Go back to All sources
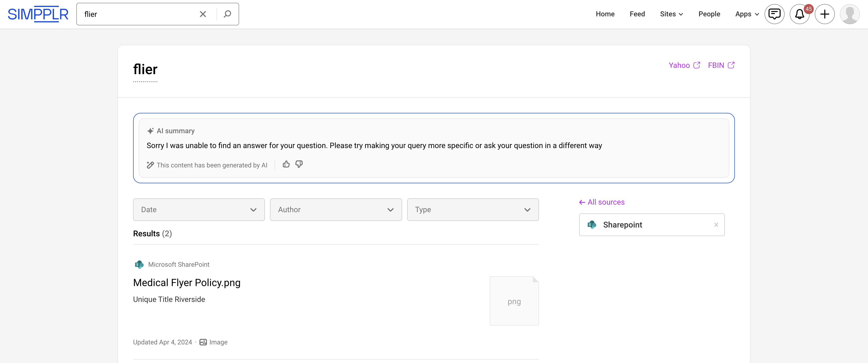The width and height of the screenshot is (868, 363). point(602,202)
